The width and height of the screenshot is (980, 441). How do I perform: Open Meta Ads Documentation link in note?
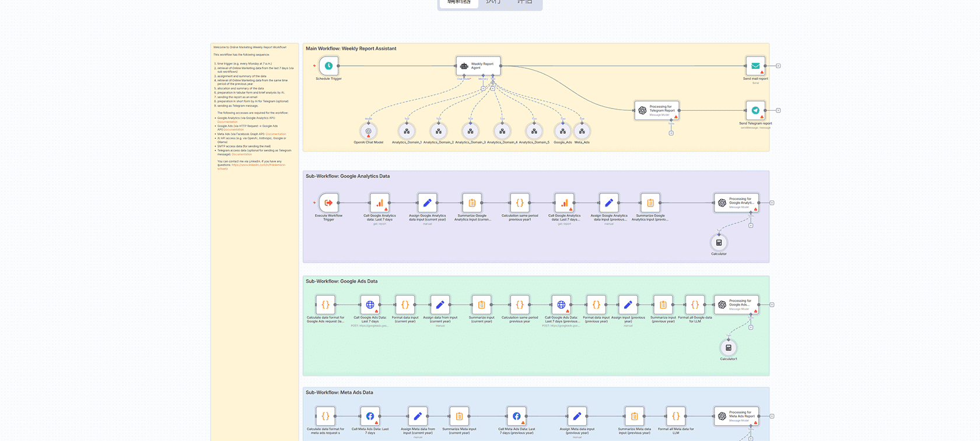[276, 134]
